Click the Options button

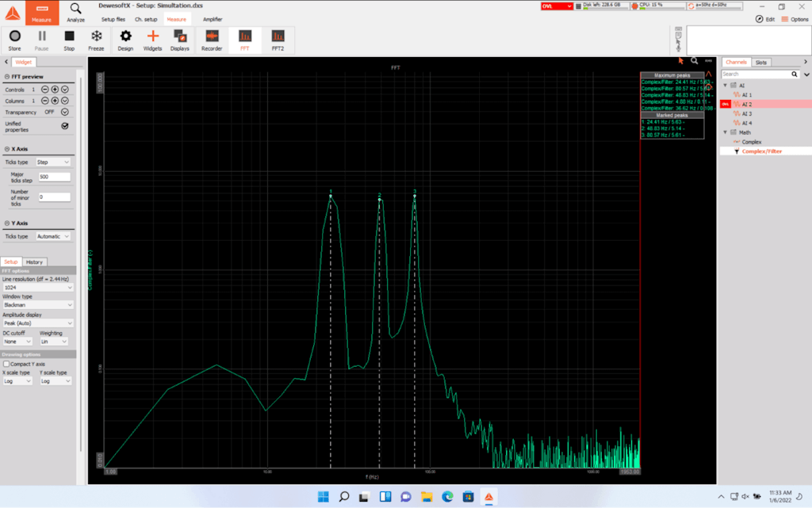(x=795, y=19)
